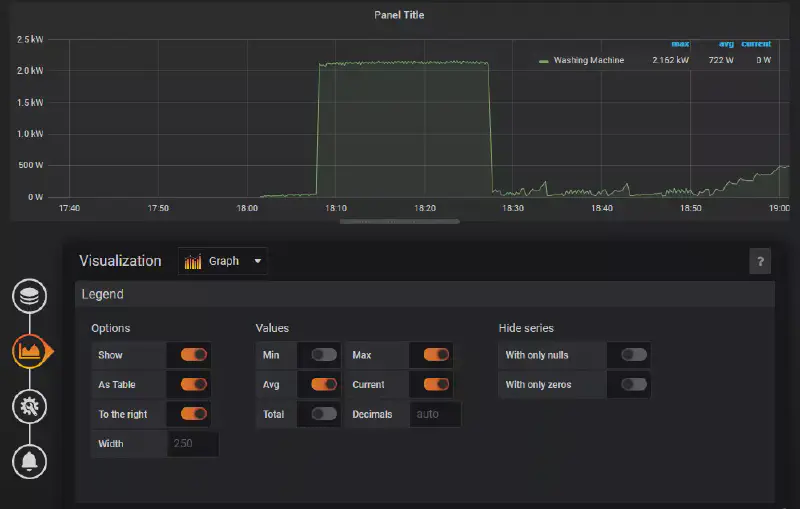This screenshot has width=800, height=509.
Task: Sort legend by avg column header
Action: [727, 44]
